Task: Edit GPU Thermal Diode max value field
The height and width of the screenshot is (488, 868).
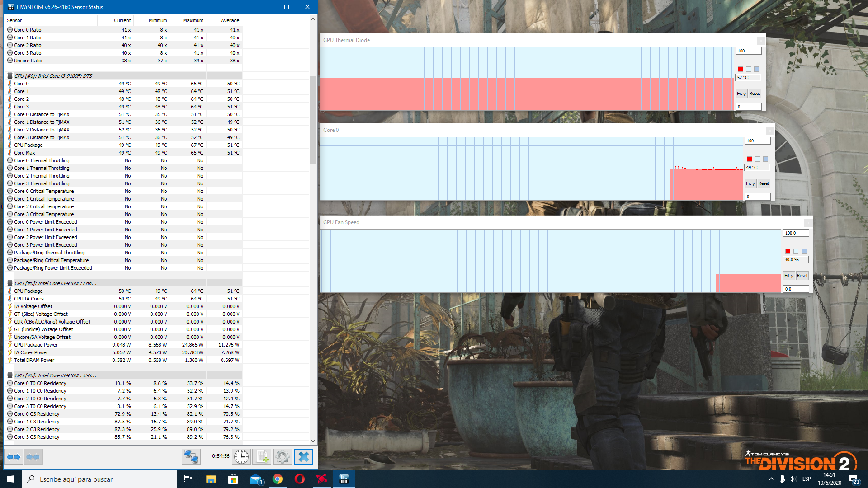Action: (x=749, y=51)
